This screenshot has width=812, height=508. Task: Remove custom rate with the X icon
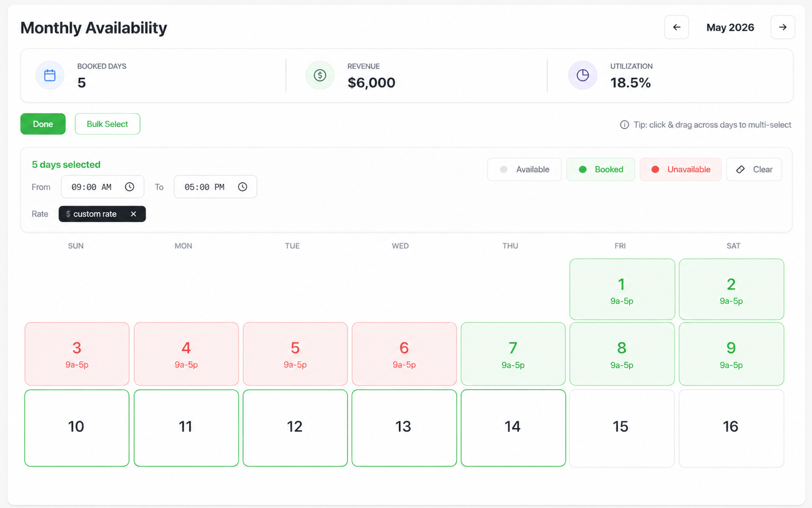tap(133, 214)
